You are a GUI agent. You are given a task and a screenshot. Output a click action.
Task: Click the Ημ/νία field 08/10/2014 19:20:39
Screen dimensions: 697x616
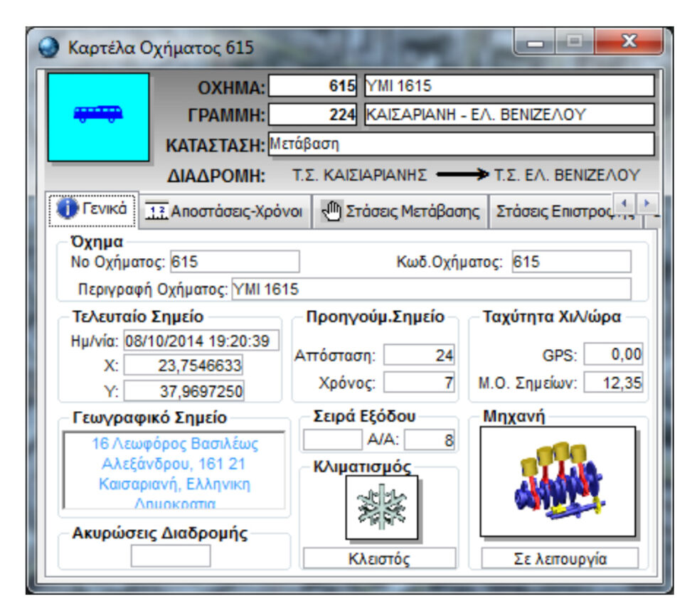click(x=201, y=341)
